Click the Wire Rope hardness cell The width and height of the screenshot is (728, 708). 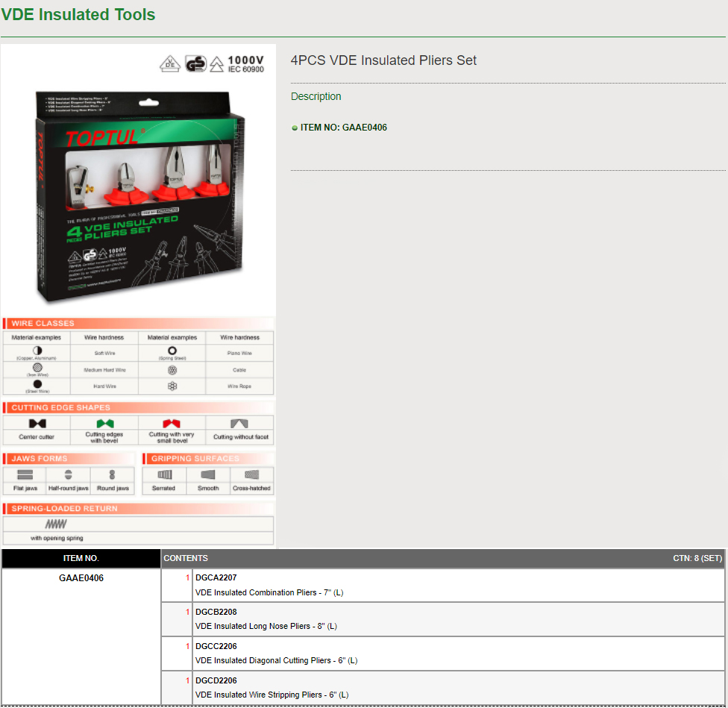(x=239, y=386)
